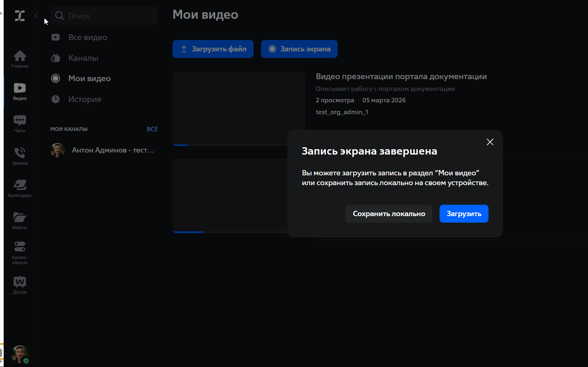Open the Календарь calendar section
The height and width of the screenshot is (367, 588).
point(20,188)
